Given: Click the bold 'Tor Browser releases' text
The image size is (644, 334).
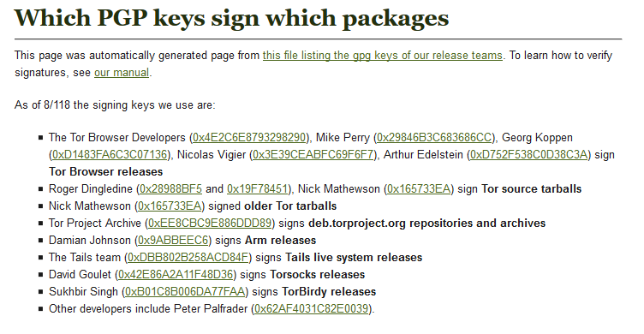Looking at the screenshot, I should [106, 172].
